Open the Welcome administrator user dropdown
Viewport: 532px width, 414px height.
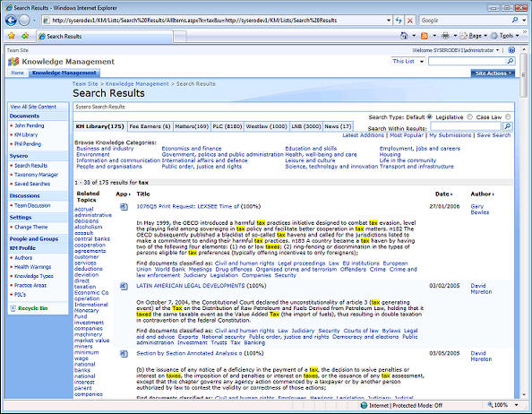tap(456, 50)
